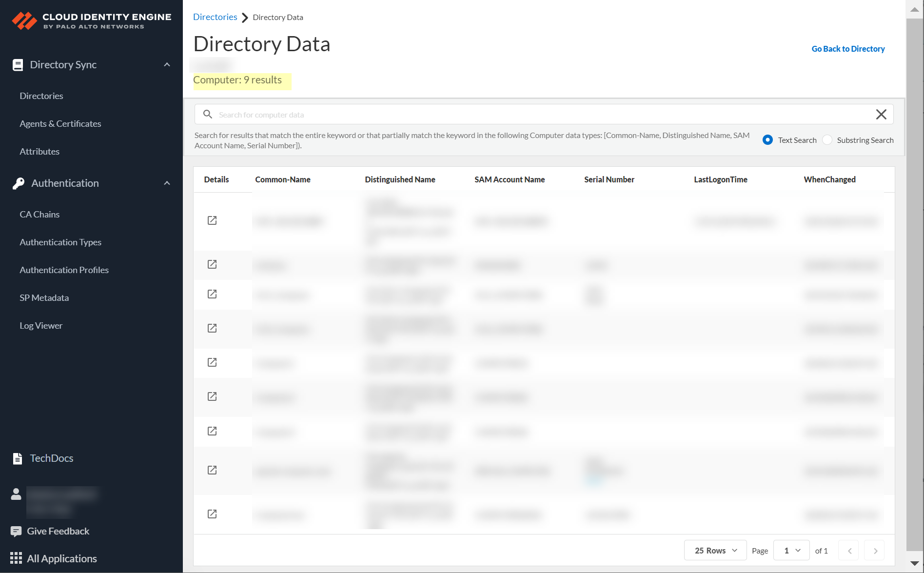Collapse the Authentication section

pyautogui.click(x=167, y=183)
